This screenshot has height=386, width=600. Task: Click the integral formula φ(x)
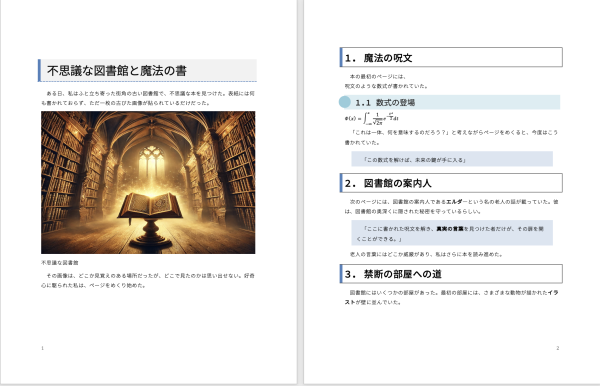pos(372,119)
